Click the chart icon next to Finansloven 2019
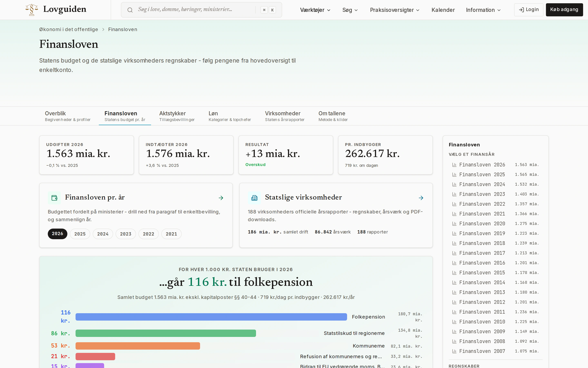 click(x=454, y=233)
